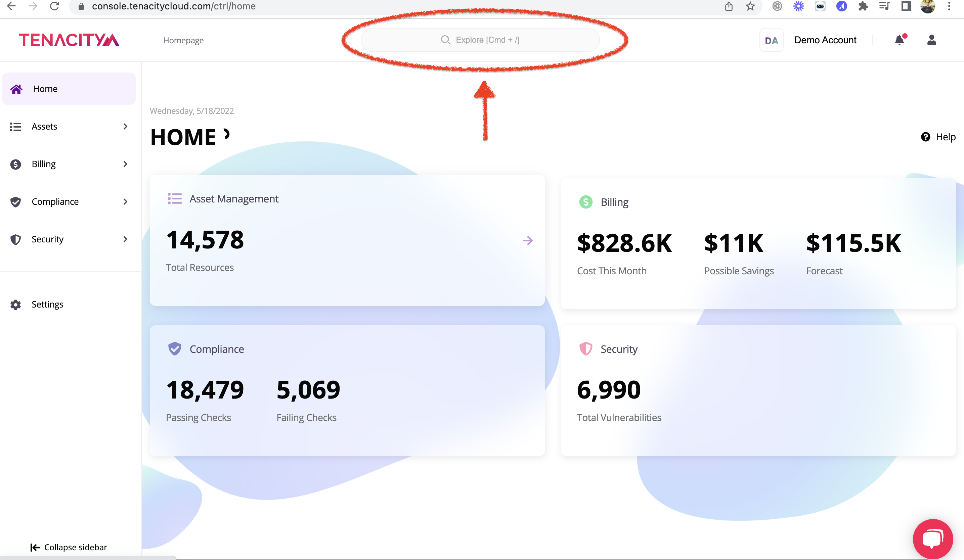The height and width of the screenshot is (560, 964).
Task: Click the Asset Management card title
Action: [234, 199]
